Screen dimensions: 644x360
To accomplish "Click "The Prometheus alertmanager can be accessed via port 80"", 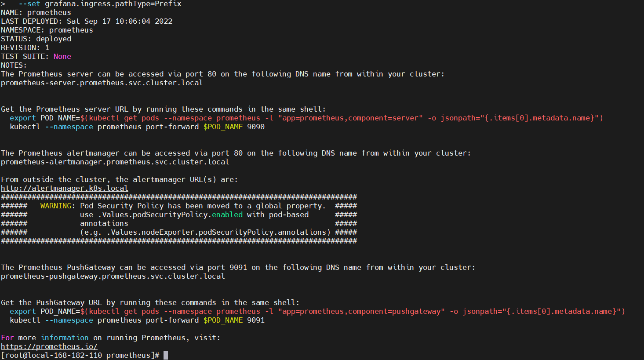I will click(236, 153).
